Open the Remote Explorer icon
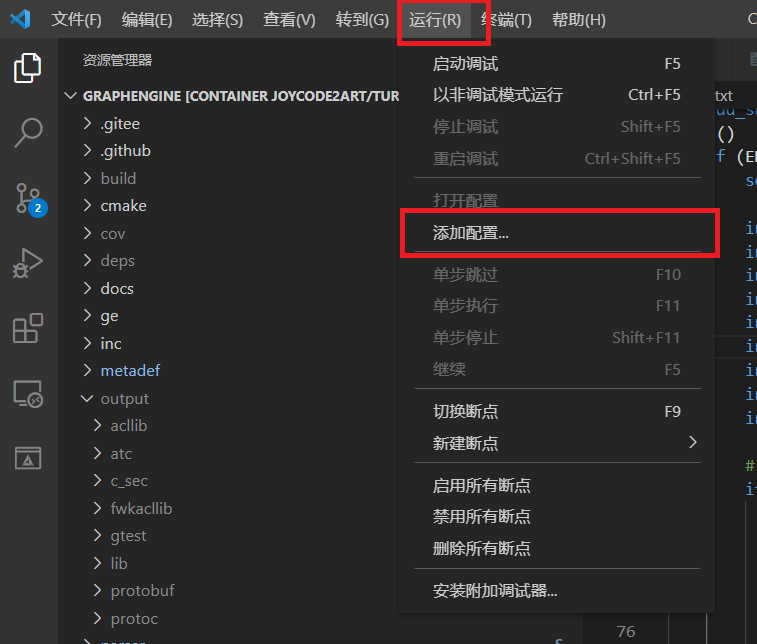The height and width of the screenshot is (644, 757). tap(28, 394)
